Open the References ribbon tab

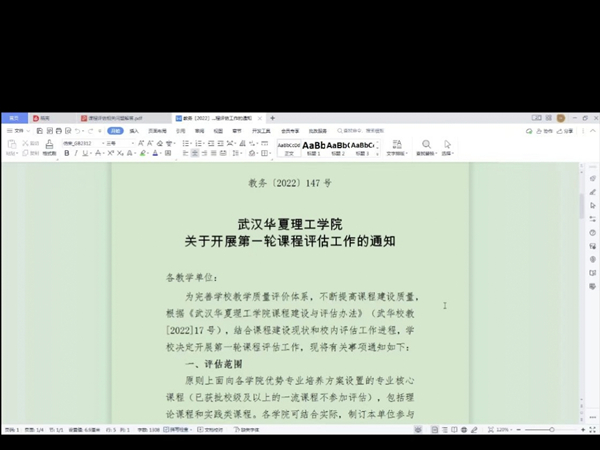(181, 131)
